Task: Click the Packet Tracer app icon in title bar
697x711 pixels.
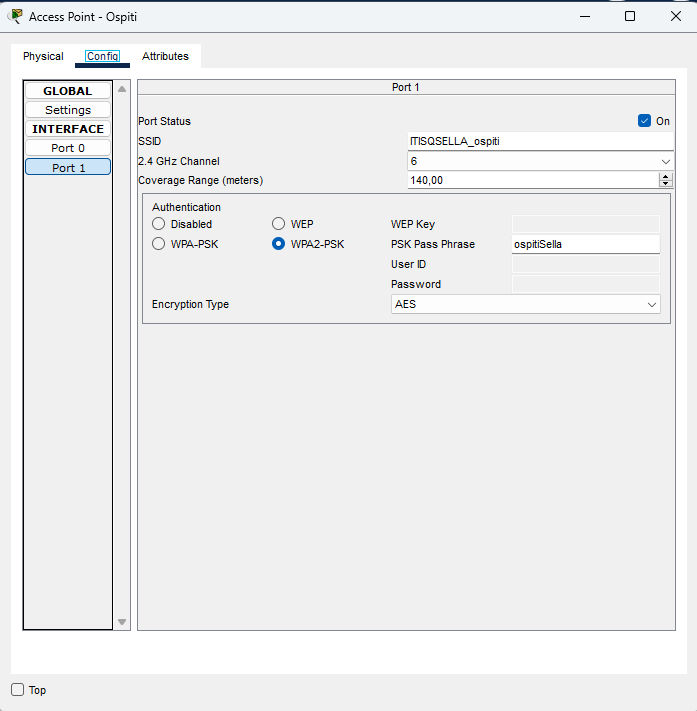Action: tap(16, 16)
